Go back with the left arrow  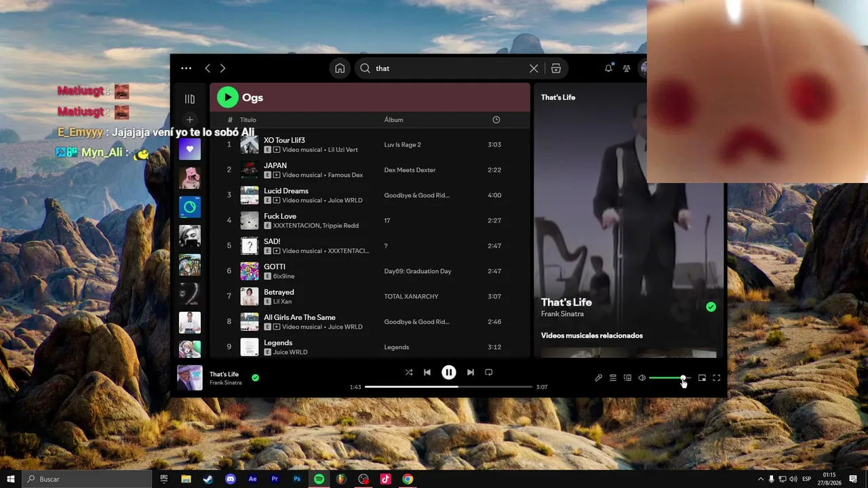pyautogui.click(x=208, y=68)
